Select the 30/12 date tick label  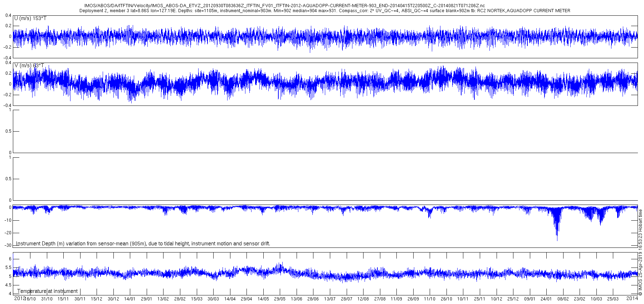coord(113,299)
